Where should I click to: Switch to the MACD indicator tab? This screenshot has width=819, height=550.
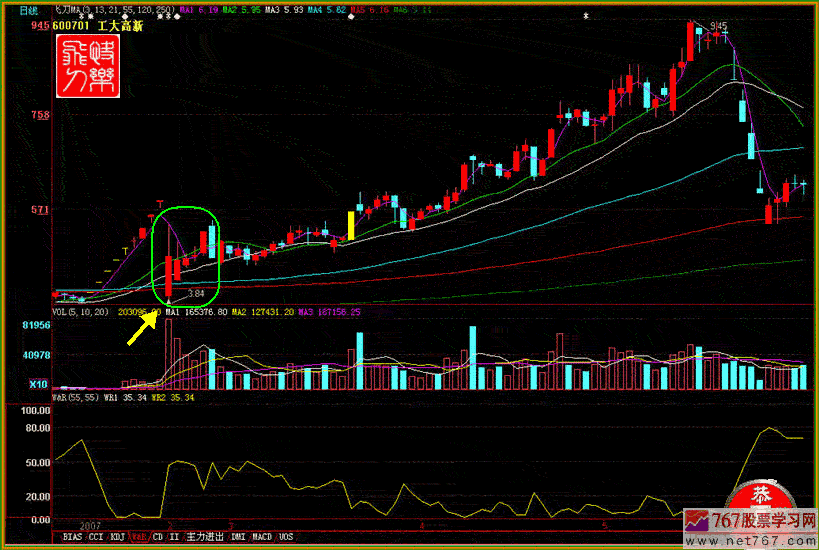coord(262,537)
